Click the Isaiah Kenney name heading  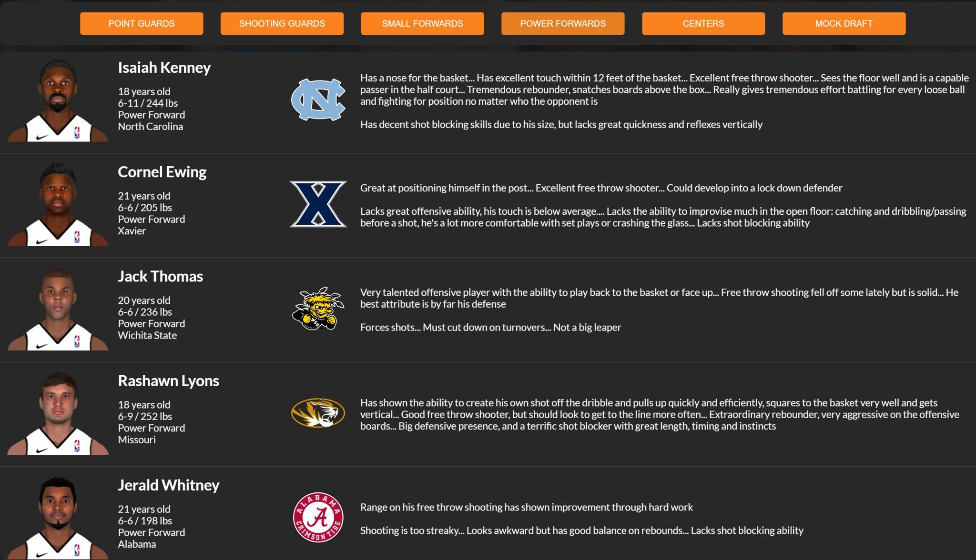(x=164, y=68)
